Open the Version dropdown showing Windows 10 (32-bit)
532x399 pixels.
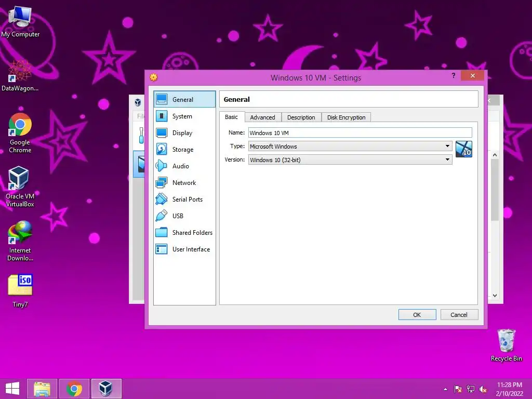350,160
